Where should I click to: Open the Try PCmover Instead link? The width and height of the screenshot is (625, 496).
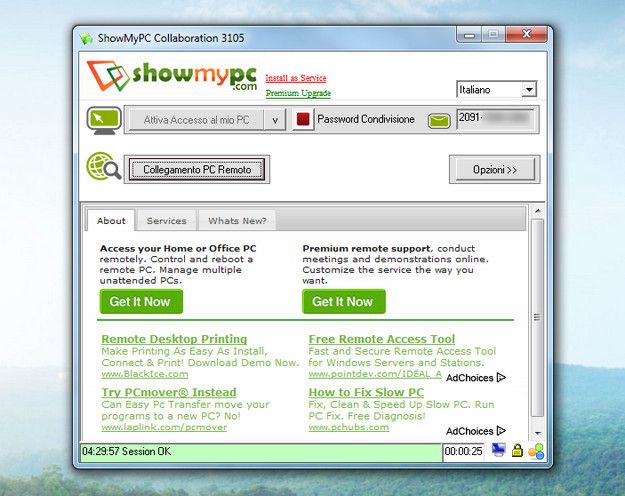(169, 392)
